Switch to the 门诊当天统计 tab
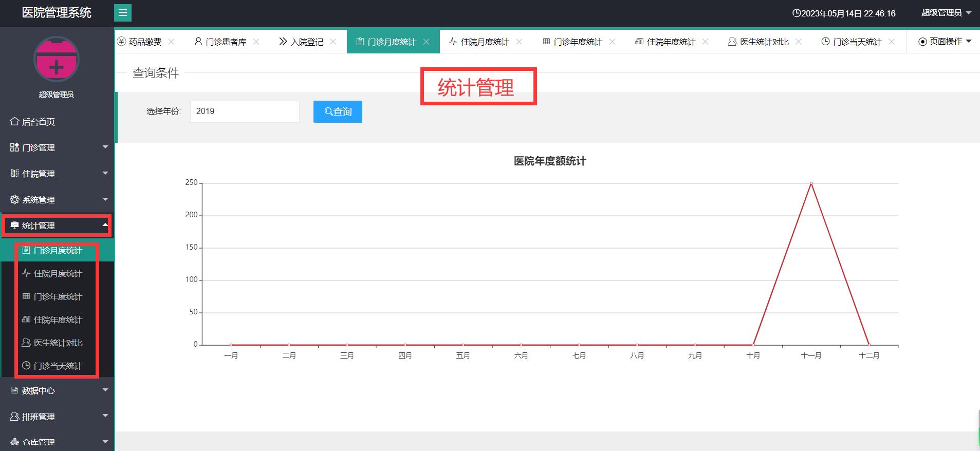 (857, 42)
